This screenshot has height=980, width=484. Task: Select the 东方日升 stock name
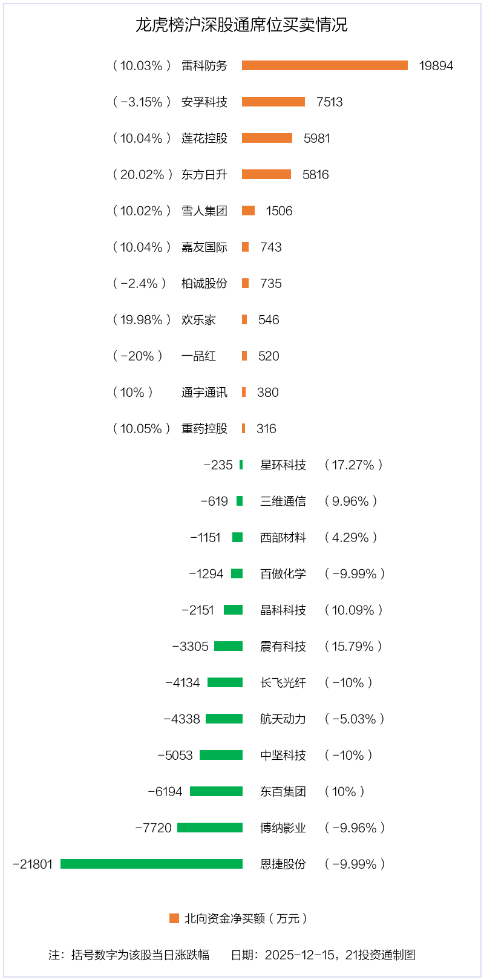point(204,174)
